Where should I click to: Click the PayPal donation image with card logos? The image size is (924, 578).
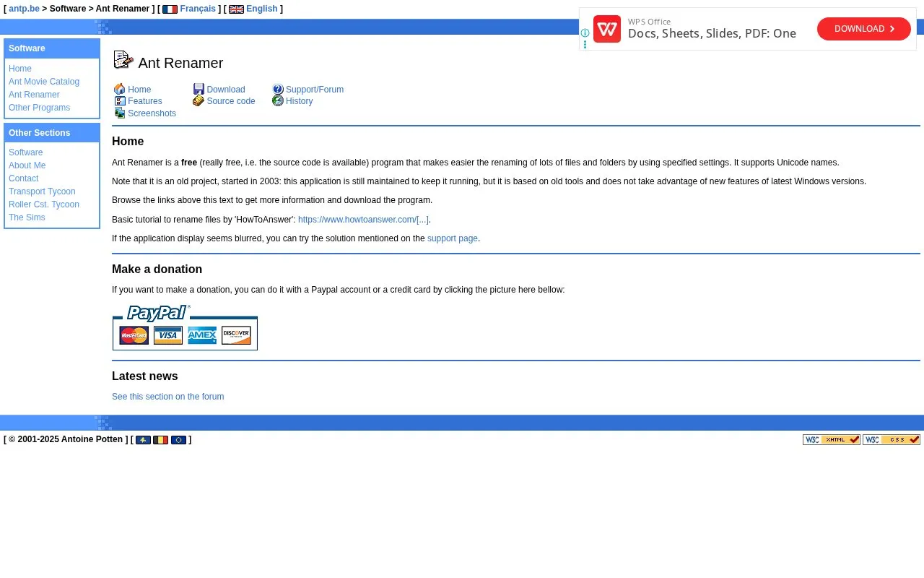click(185, 327)
